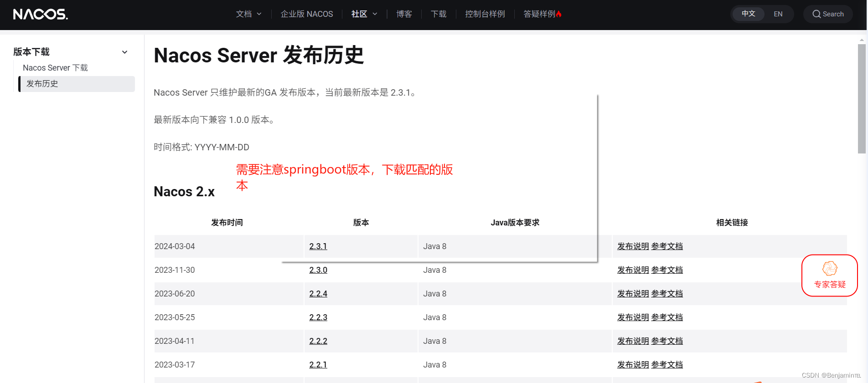Open 参考文档 for version 2.3.0
868x383 pixels.
pyautogui.click(x=667, y=270)
